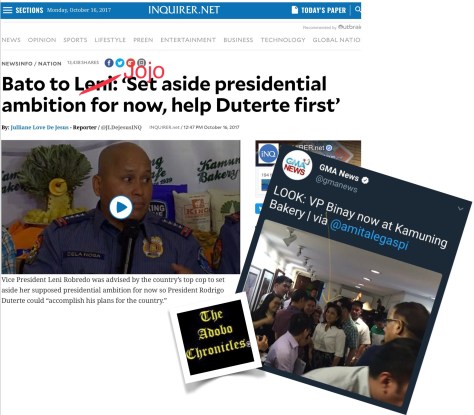Open the Entertainment section

(x=188, y=40)
